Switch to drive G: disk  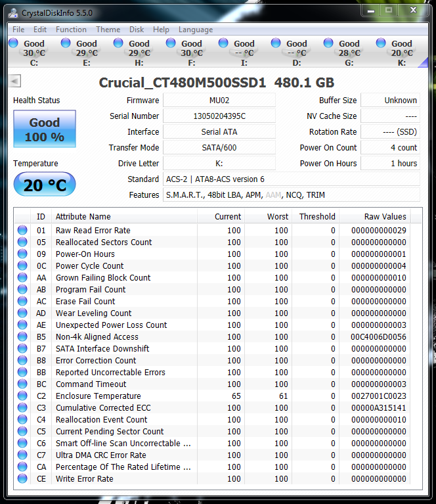coord(328,43)
